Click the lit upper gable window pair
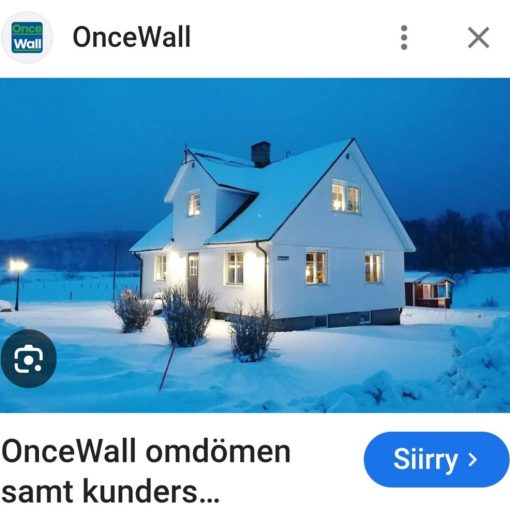 click(x=346, y=197)
